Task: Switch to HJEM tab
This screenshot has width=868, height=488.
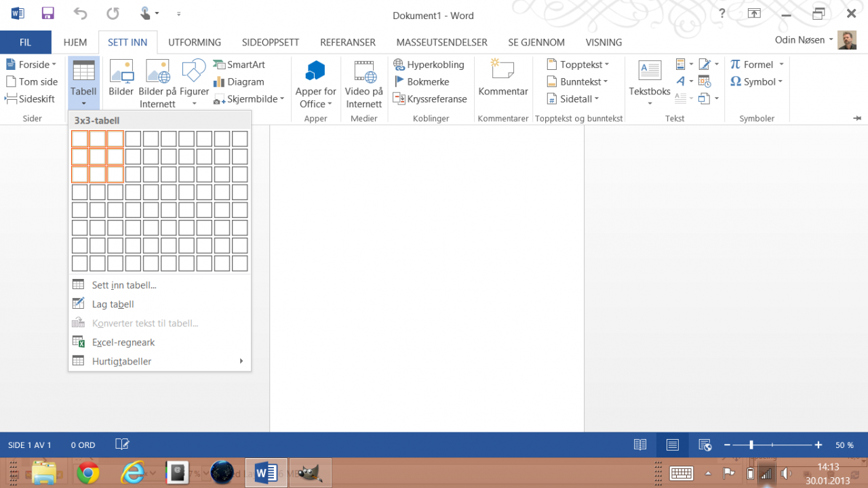Action: click(x=75, y=42)
